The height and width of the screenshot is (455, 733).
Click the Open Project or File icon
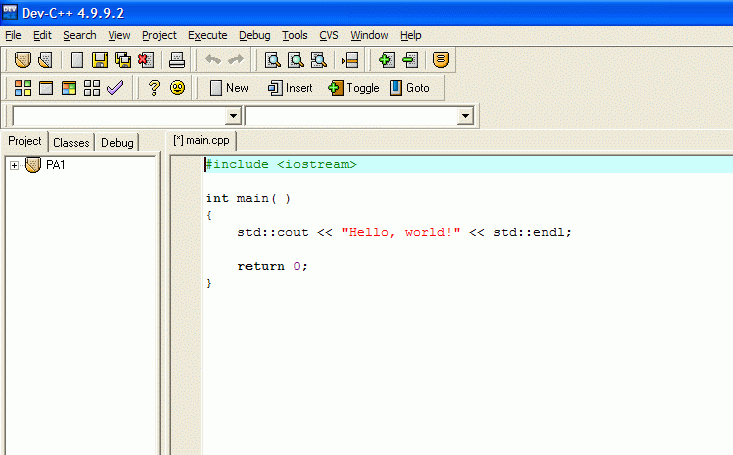pyautogui.click(x=45, y=60)
